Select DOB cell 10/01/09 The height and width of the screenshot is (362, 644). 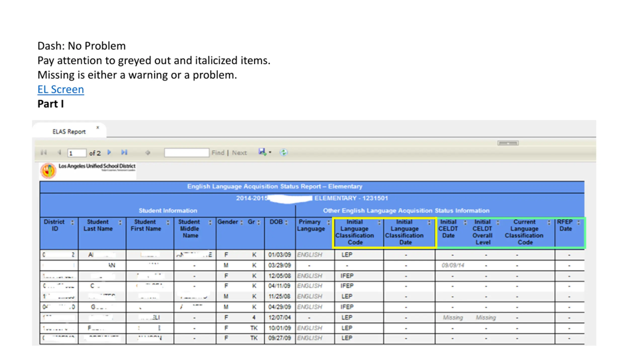(x=279, y=328)
